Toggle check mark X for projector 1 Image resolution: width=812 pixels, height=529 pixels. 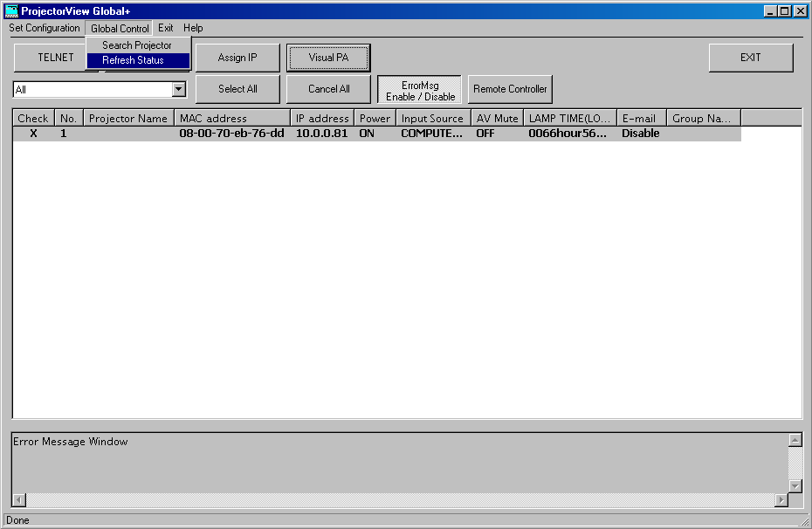(x=33, y=134)
